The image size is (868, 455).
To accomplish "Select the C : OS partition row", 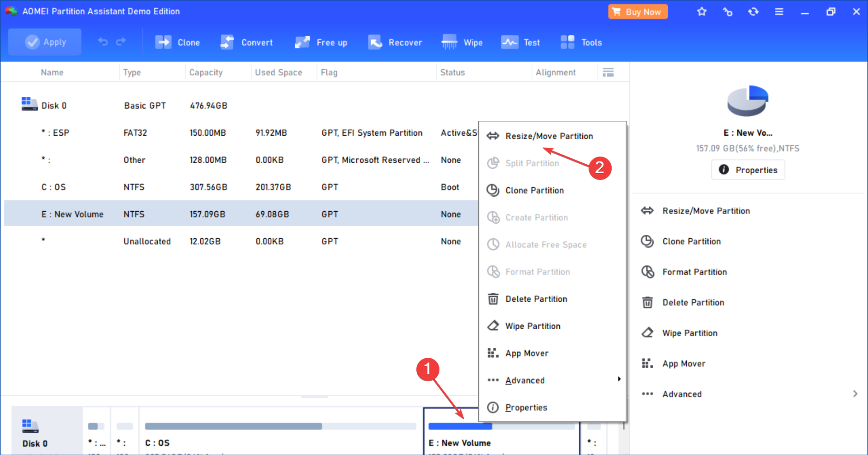I will (241, 187).
